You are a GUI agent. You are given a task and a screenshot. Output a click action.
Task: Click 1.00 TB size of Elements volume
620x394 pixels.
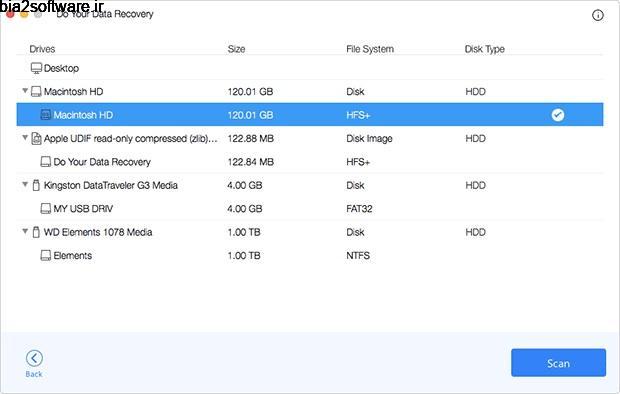pyautogui.click(x=244, y=256)
